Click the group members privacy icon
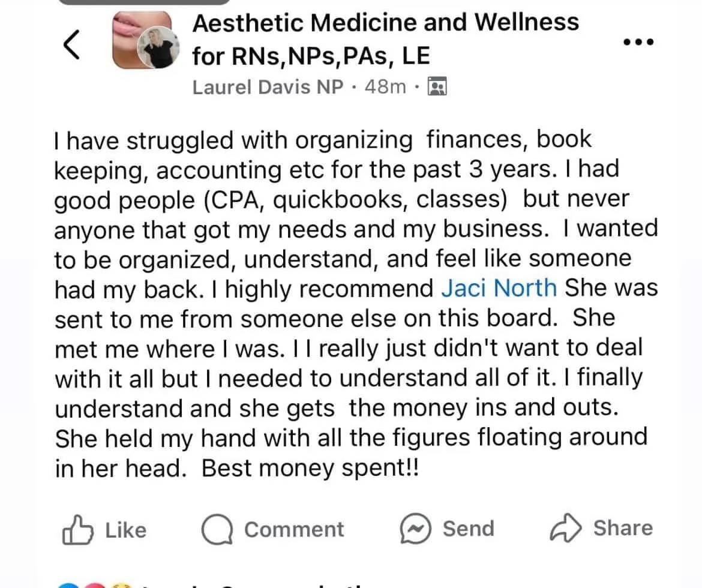This screenshot has height=588, width=702. (436, 88)
